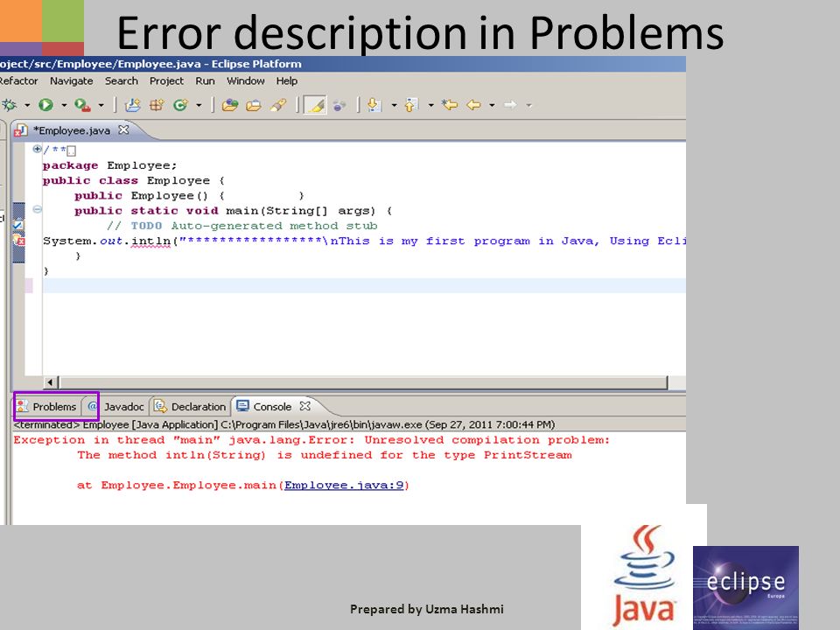The image size is (840, 630).
Task: Click the TODO Auto-generated method stub comment
Action: click(242, 226)
